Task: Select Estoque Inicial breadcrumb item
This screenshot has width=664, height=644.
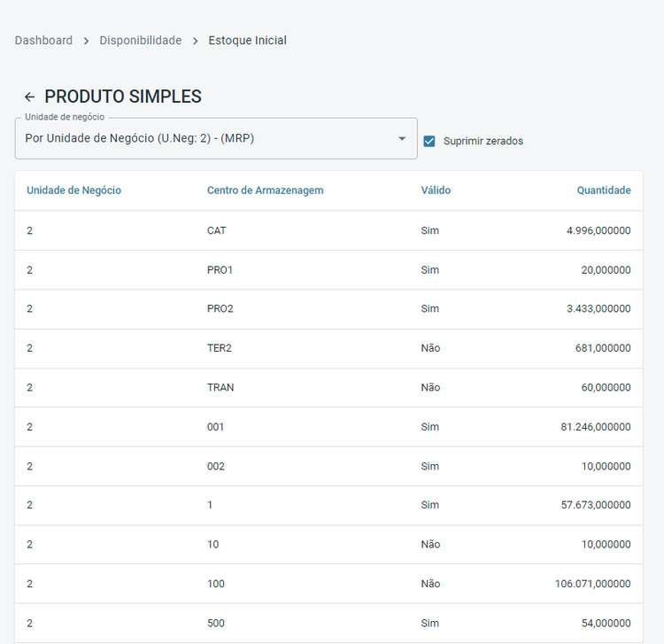Action: pos(247,41)
